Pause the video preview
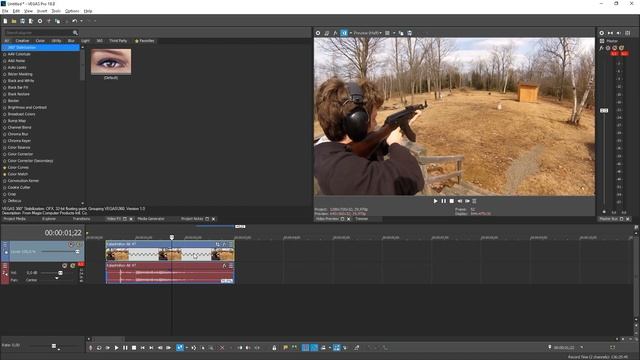Viewport: 640px width, 360px height. (444, 201)
